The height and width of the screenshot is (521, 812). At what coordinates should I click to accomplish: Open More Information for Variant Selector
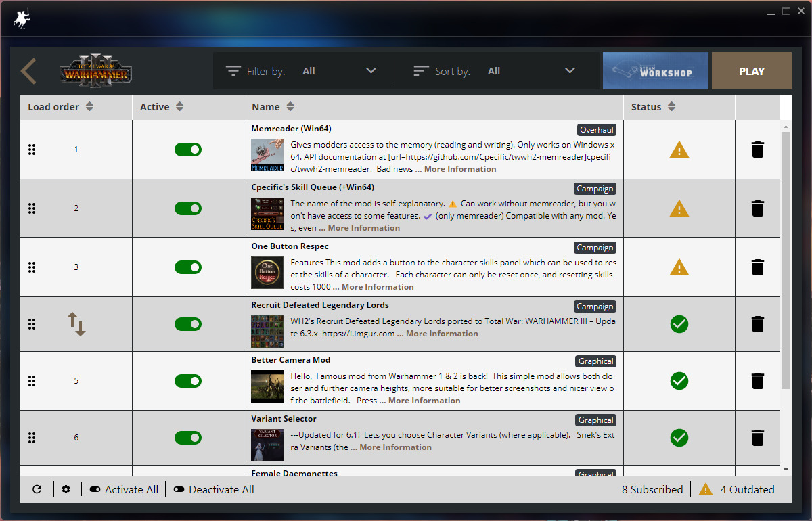tap(396, 447)
